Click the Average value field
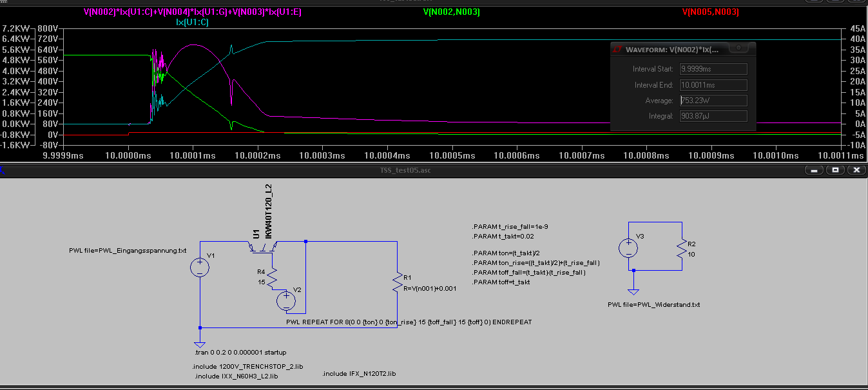The width and height of the screenshot is (868, 390). [713, 101]
